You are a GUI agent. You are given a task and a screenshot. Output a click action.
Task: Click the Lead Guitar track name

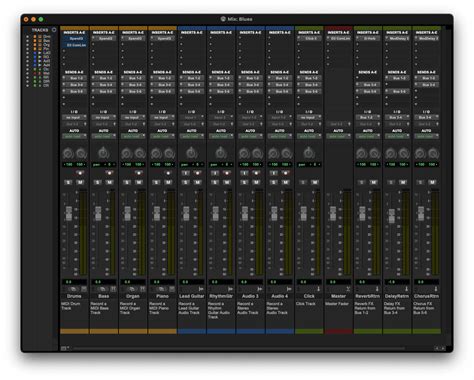192,296
